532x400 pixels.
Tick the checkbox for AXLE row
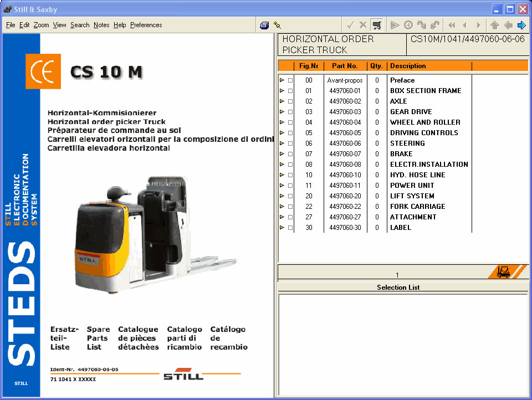point(290,101)
